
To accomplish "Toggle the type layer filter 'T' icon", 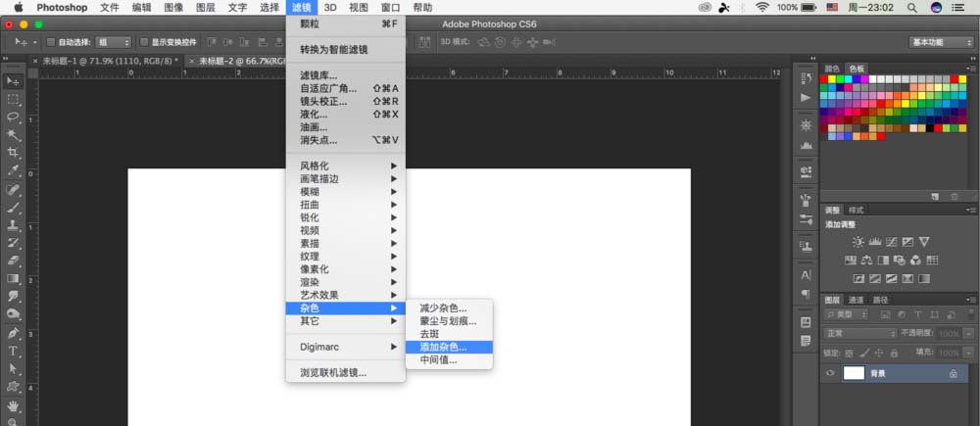I will pos(917,314).
